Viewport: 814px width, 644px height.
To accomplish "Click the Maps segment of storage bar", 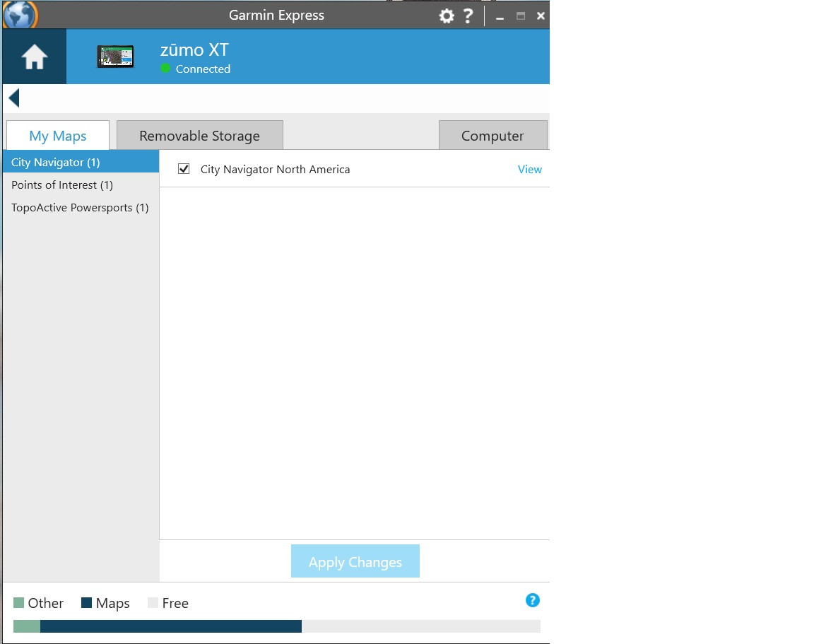I will 171,626.
